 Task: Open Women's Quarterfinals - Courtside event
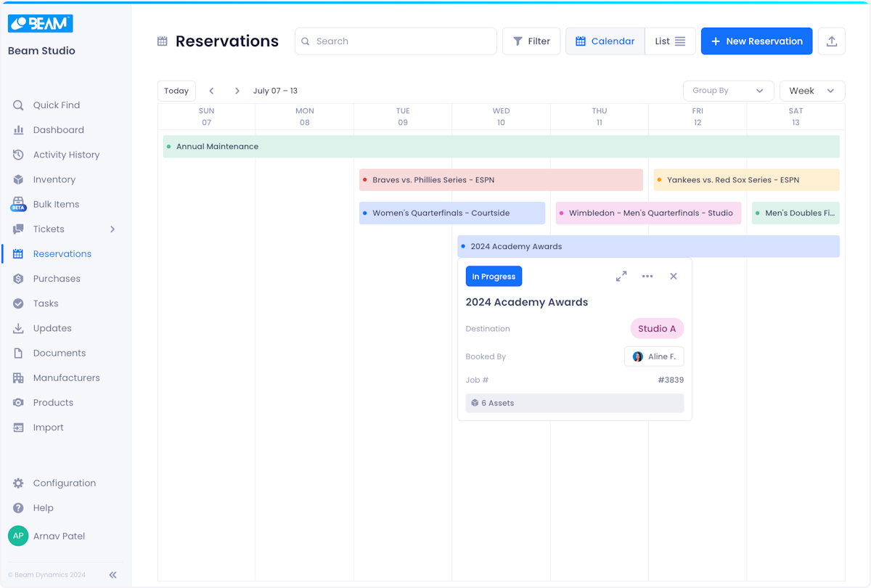tap(452, 213)
